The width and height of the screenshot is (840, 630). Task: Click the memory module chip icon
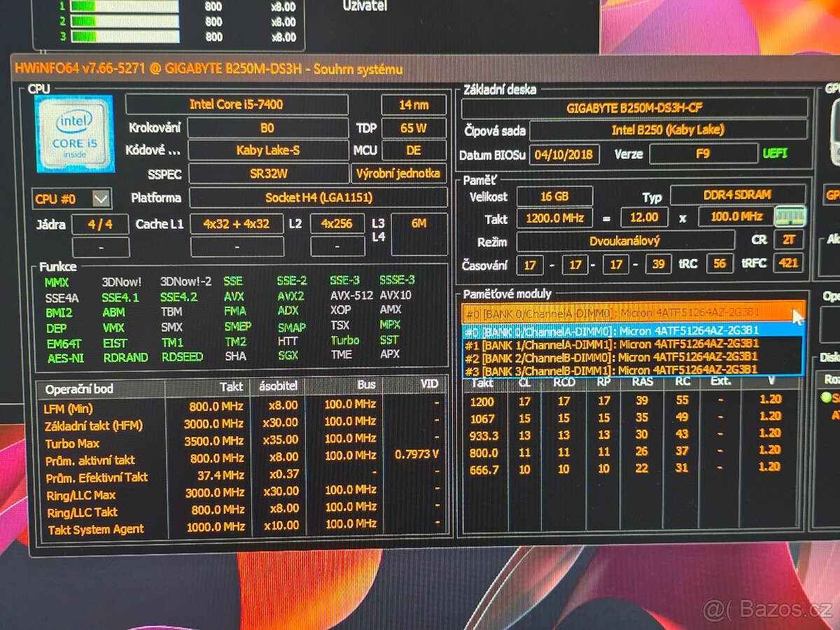click(x=791, y=216)
